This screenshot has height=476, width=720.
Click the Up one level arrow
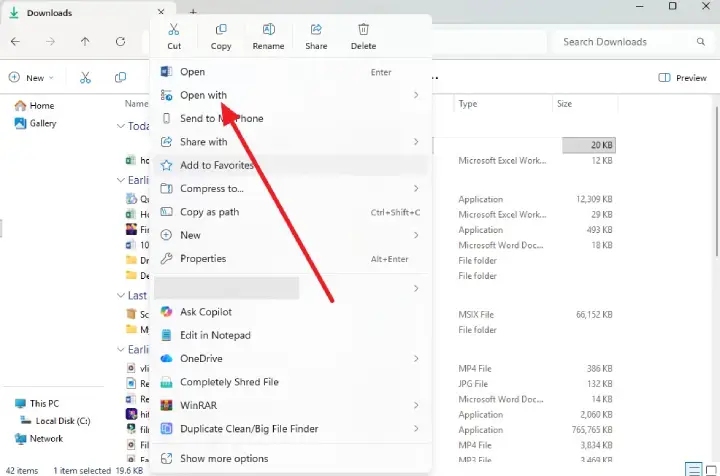[85, 42]
